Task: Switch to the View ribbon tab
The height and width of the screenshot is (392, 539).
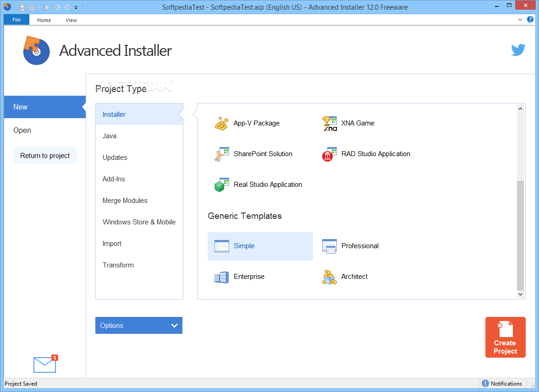Action: tap(71, 20)
